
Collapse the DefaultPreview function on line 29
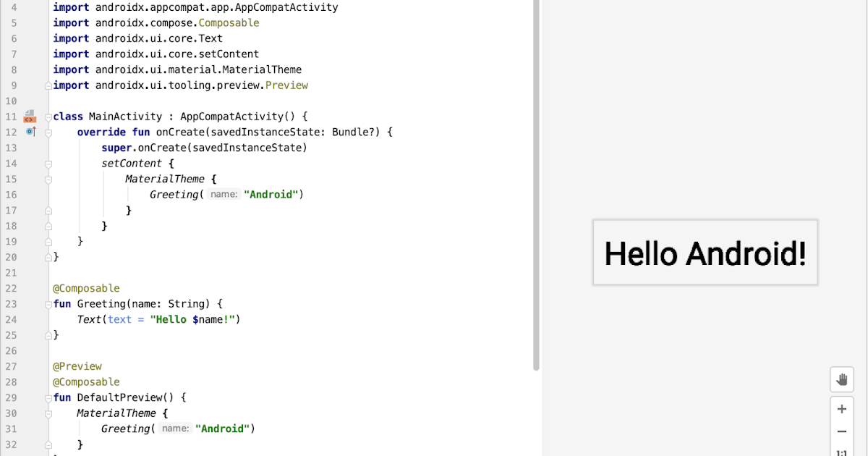48,397
